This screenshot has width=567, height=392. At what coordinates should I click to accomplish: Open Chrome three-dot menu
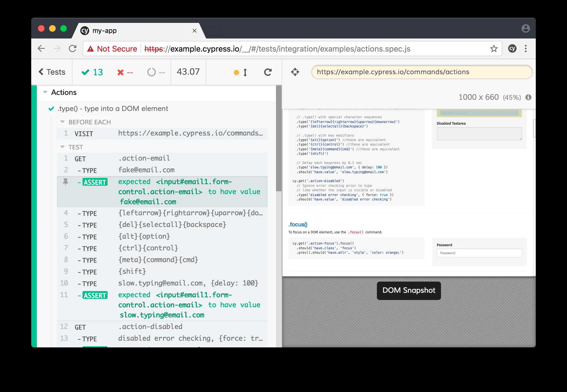pyautogui.click(x=526, y=49)
